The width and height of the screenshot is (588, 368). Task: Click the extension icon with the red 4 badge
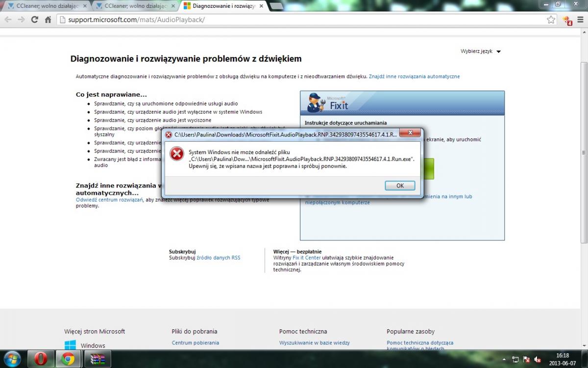[x=567, y=20]
